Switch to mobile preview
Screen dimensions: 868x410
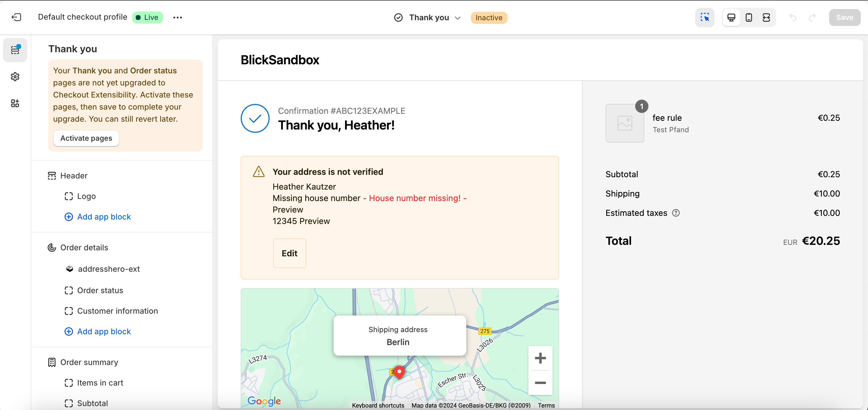pyautogui.click(x=749, y=18)
